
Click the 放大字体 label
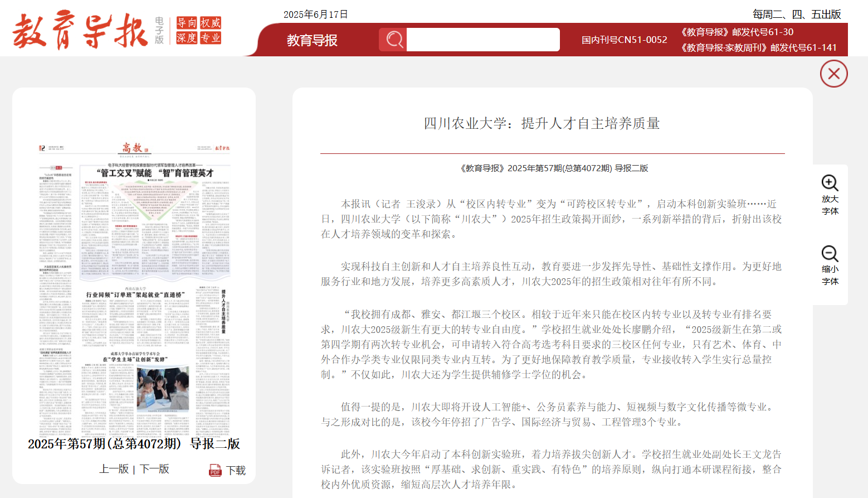(x=830, y=205)
